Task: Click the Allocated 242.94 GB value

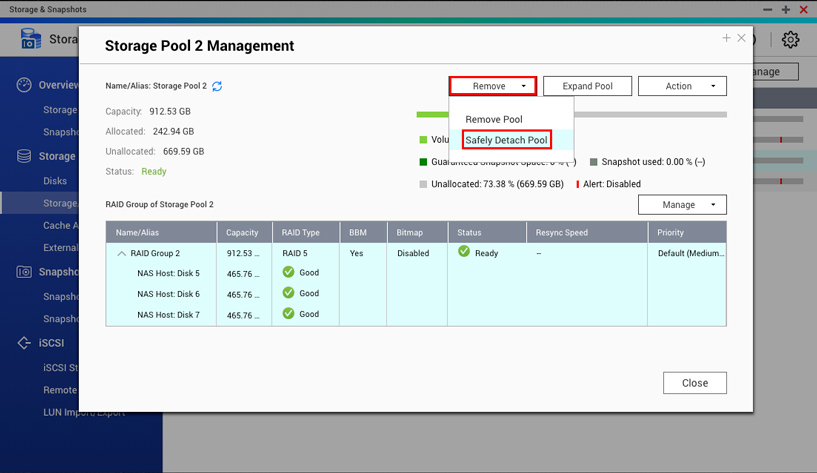Action: point(173,131)
